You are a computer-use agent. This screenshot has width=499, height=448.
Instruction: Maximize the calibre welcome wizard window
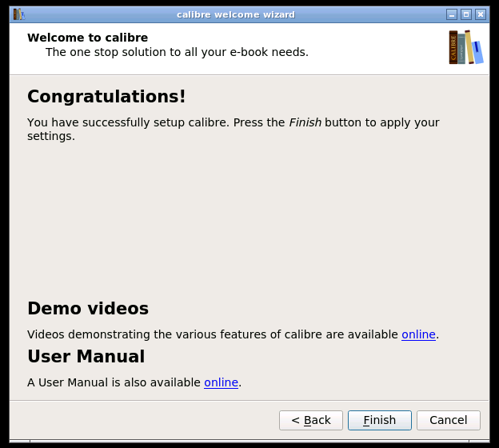466,14
